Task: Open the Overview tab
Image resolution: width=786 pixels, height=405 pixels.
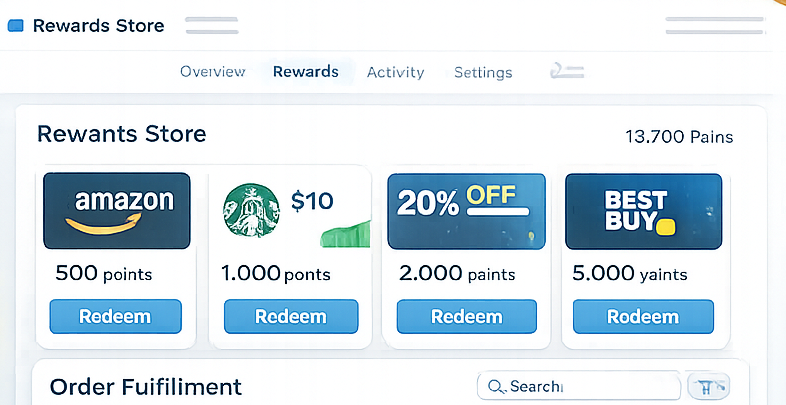Action: [x=212, y=72]
